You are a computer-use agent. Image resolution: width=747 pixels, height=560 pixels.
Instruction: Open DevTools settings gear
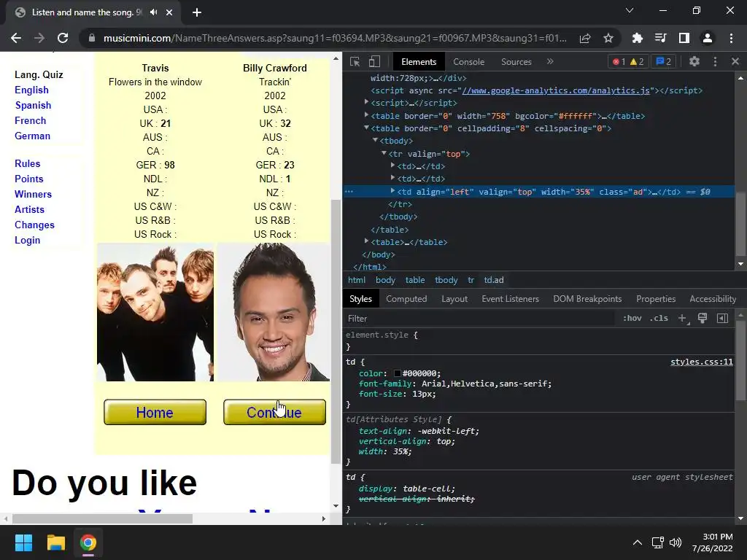[694, 61]
